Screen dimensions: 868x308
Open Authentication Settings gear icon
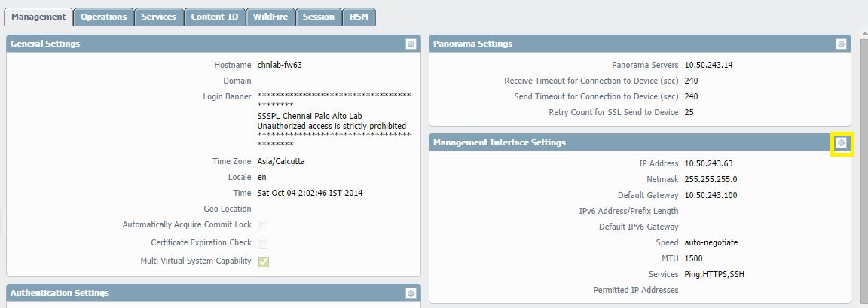411,293
